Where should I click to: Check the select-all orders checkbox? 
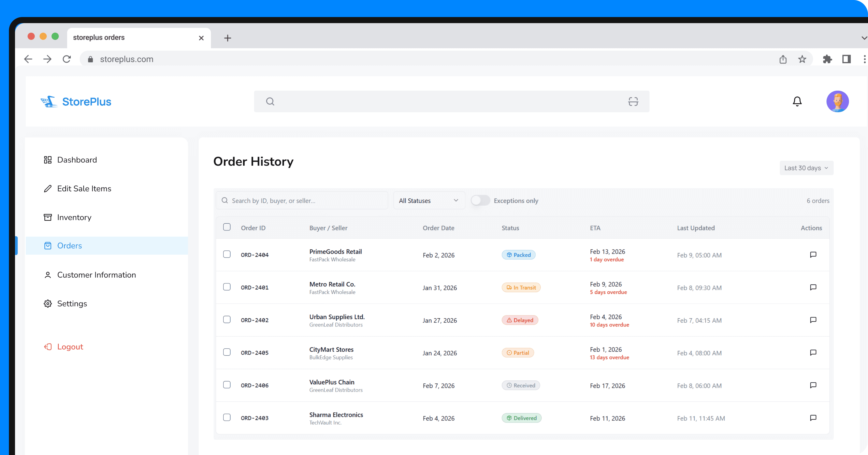(x=227, y=227)
